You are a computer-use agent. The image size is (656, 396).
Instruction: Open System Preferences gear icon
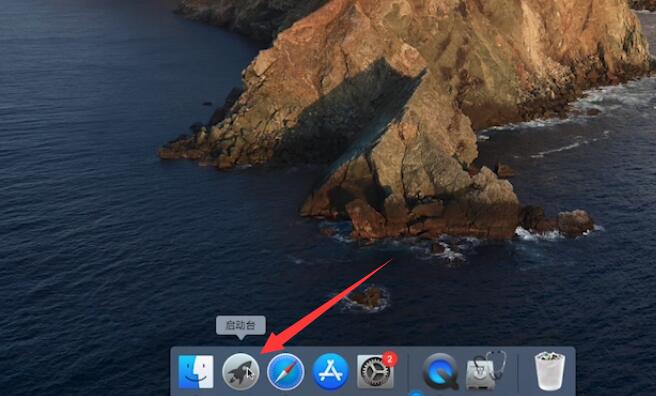(x=375, y=372)
